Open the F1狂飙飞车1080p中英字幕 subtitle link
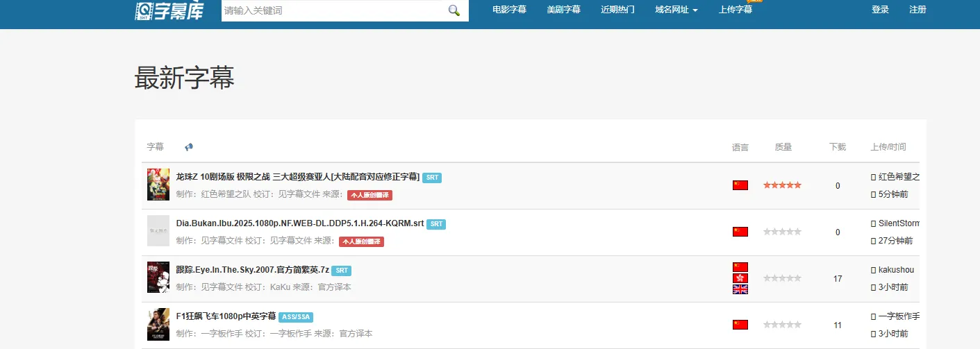Viewport: 980px width, 349px height. point(226,316)
